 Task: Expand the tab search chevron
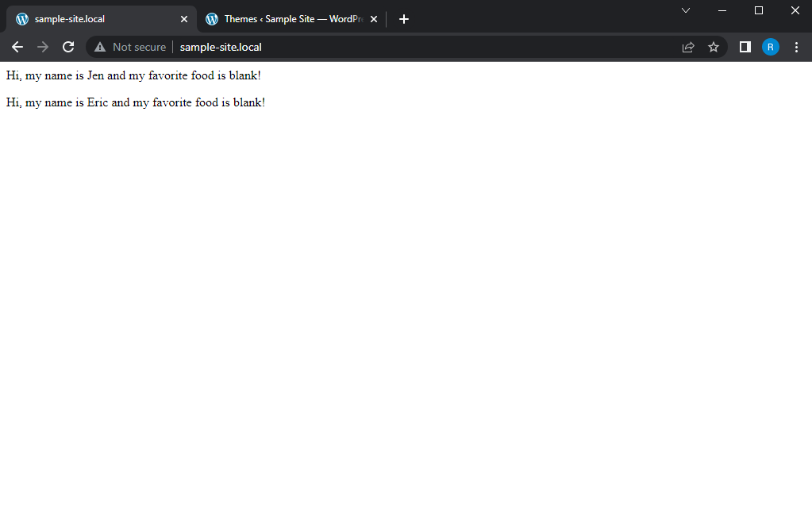686,10
